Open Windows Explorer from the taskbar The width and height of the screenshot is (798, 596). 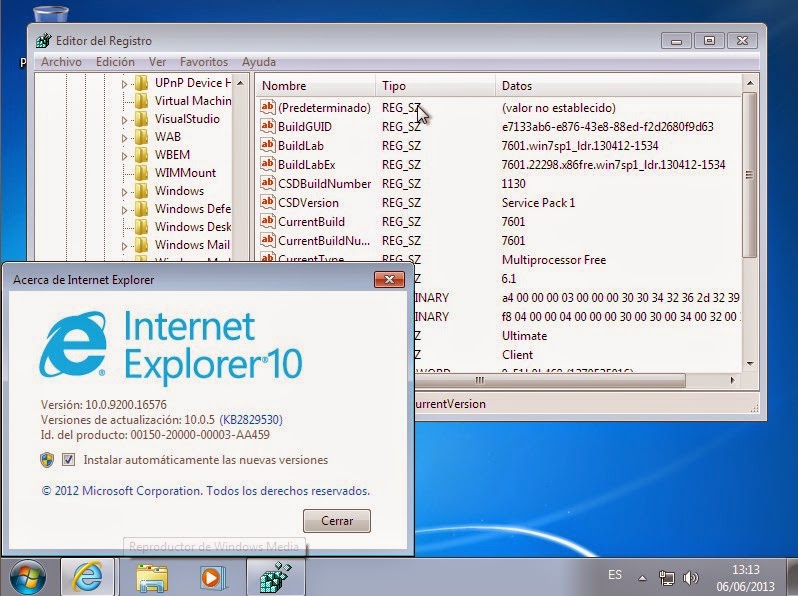point(152,578)
